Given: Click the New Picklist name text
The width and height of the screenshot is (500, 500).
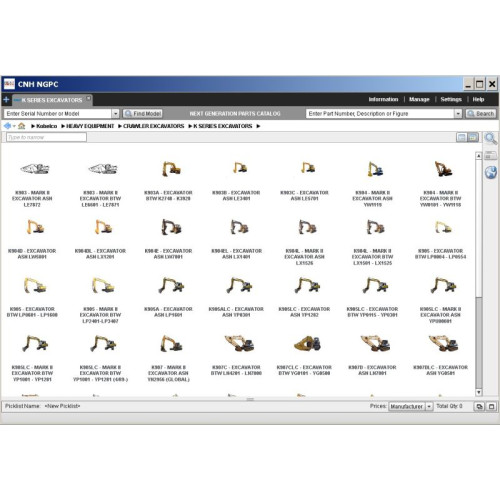Looking at the screenshot, I should click(62, 406).
